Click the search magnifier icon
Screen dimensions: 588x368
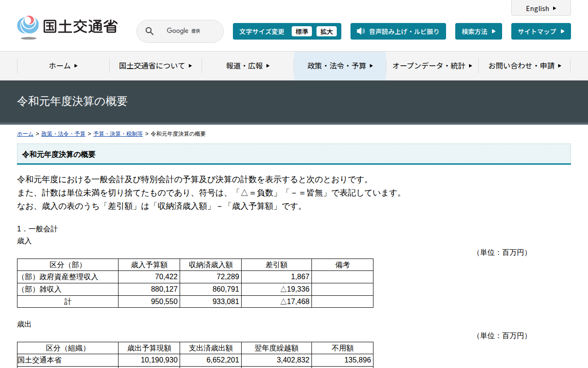(150, 31)
